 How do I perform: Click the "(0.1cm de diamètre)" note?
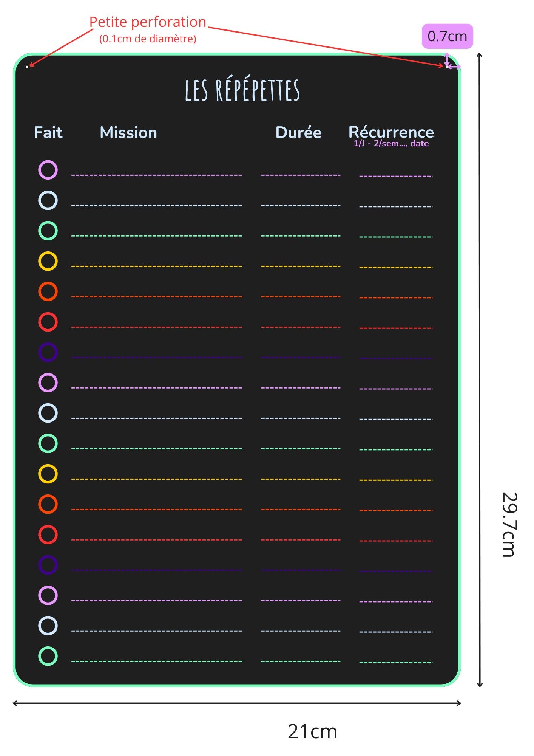tap(148, 39)
